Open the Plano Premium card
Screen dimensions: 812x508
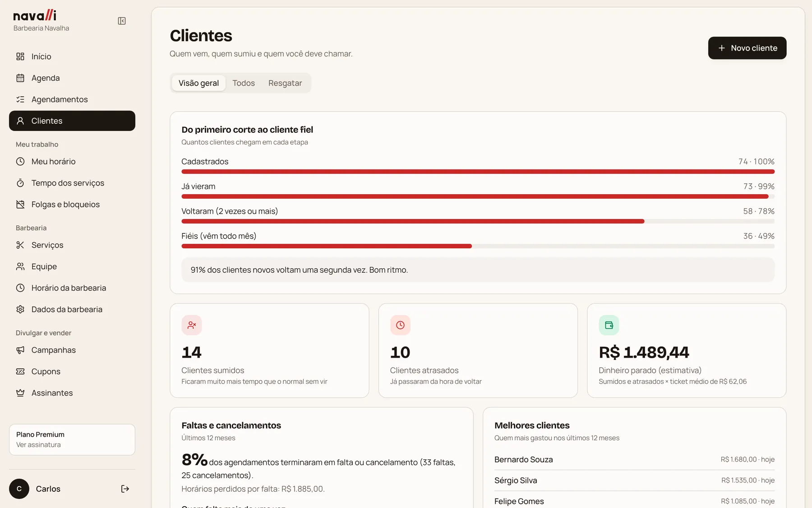pyautogui.click(x=72, y=440)
